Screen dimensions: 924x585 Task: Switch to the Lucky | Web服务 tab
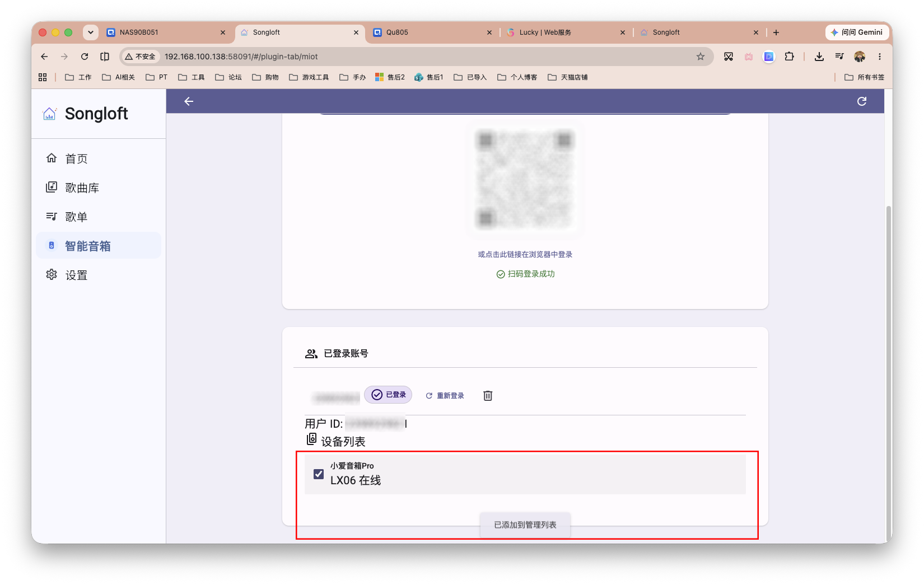click(566, 32)
